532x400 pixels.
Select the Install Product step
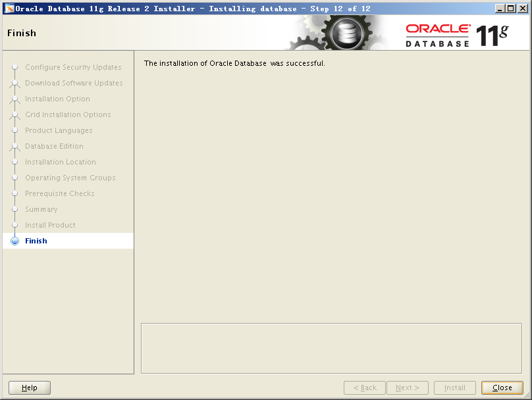[50, 225]
